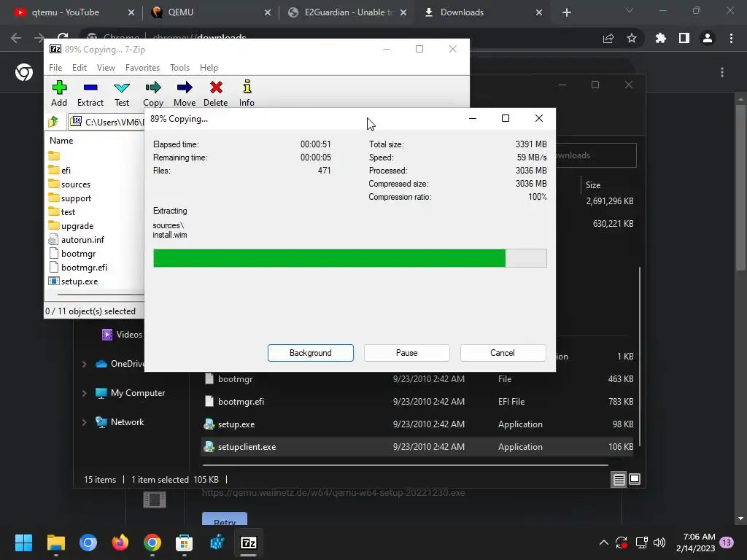Image resolution: width=747 pixels, height=560 pixels.
Task: Open the Windows Start menu
Action: click(x=23, y=542)
